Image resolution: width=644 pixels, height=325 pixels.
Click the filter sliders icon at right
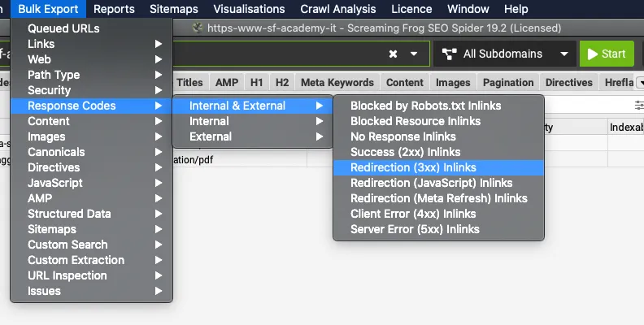(638, 106)
